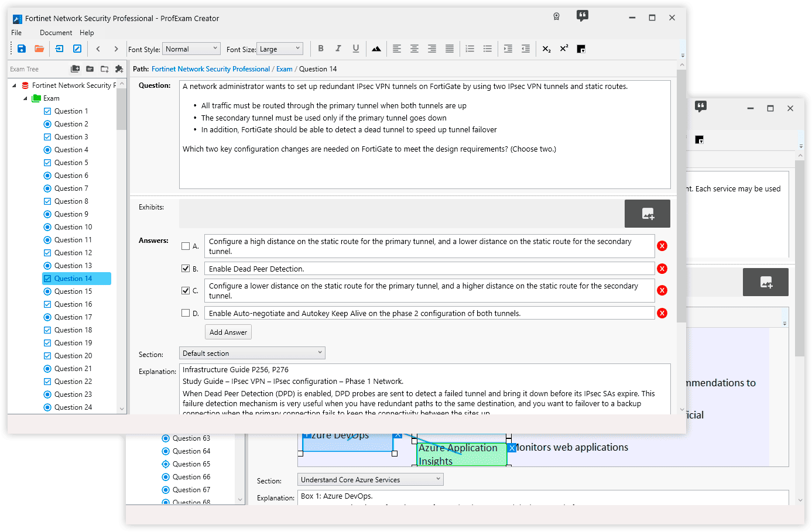Insert bulleted list

click(x=488, y=49)
